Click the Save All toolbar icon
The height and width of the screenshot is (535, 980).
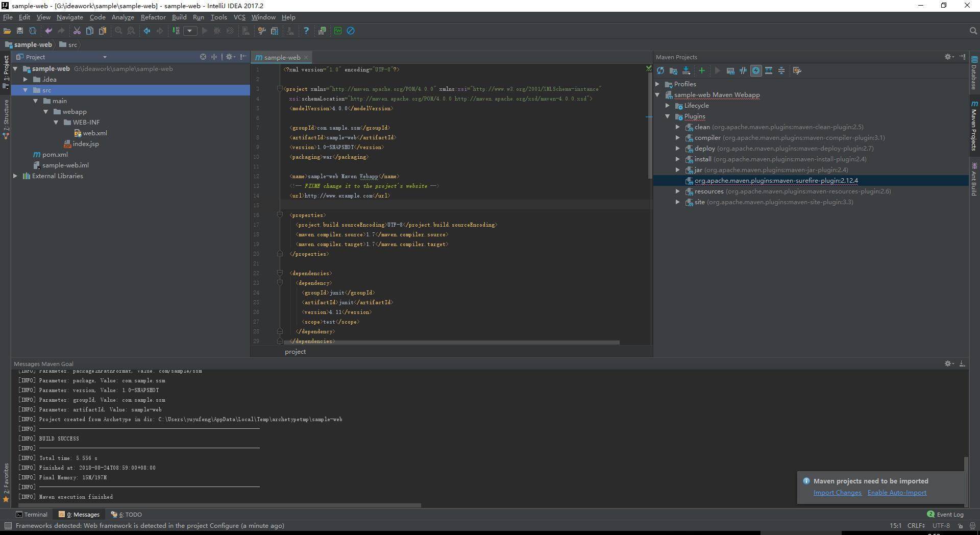click(x=20, y=31)
